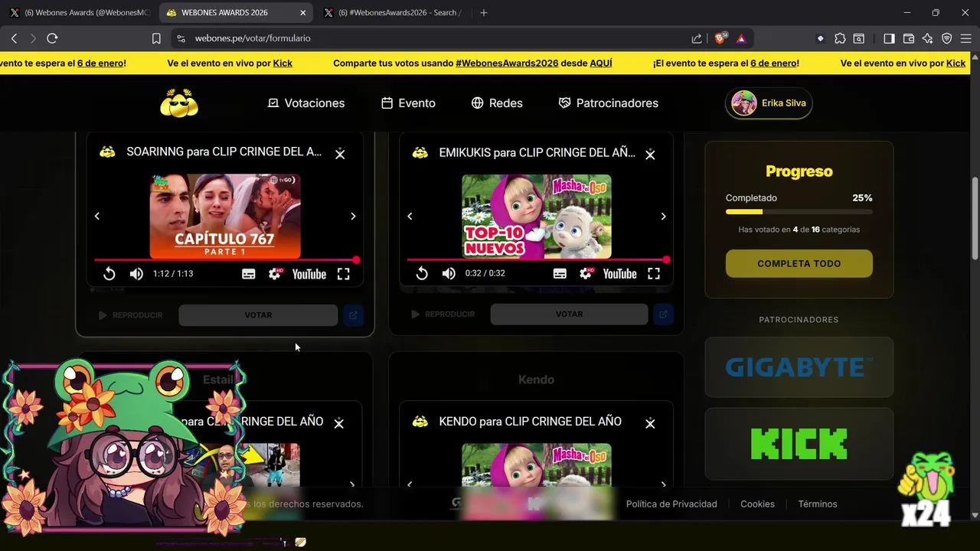Open a new browser tab
Image resolution: width=980 pixels, height=551 pixels.
tap(483, 12)
